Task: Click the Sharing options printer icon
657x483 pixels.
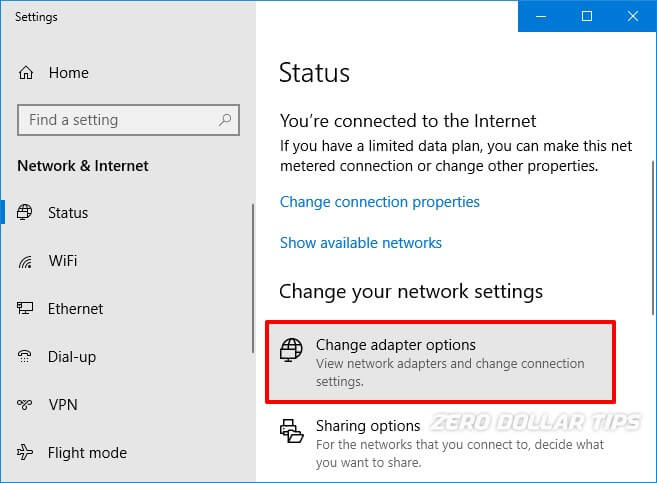Action: [x=291, y=431]
